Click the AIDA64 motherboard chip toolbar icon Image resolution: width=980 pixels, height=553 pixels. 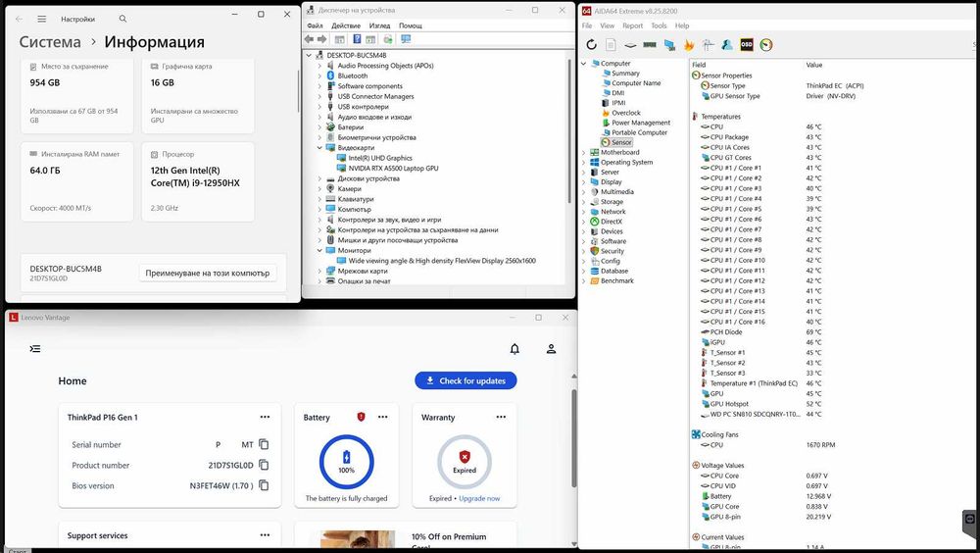click(x=630, y=45)
